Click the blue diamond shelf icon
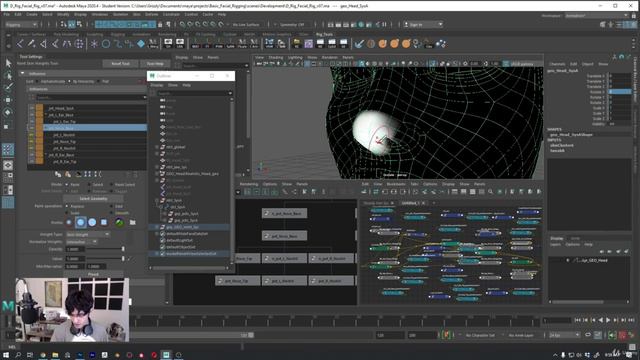The image size is (640, 360). pos(141,43)
